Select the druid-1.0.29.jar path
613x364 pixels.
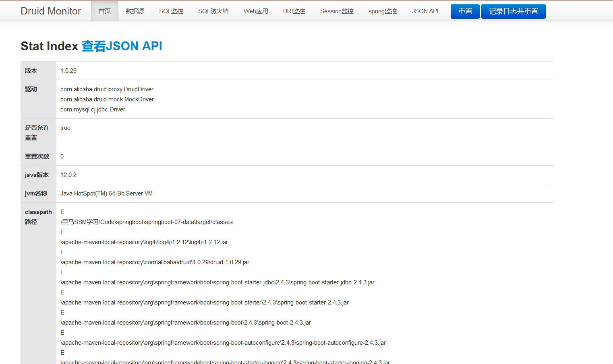coord(155,262)
